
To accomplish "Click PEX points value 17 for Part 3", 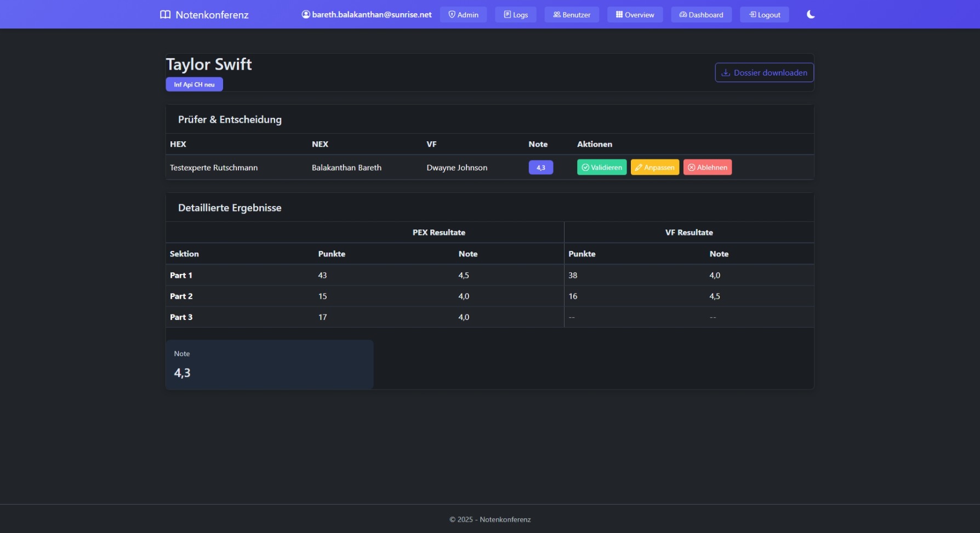I will click(322, 317).
